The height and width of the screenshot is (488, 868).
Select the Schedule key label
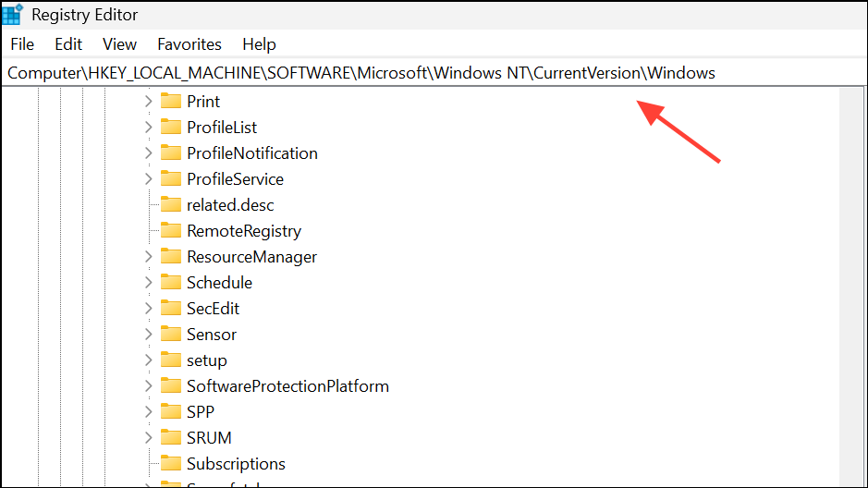tap(219, 283)
